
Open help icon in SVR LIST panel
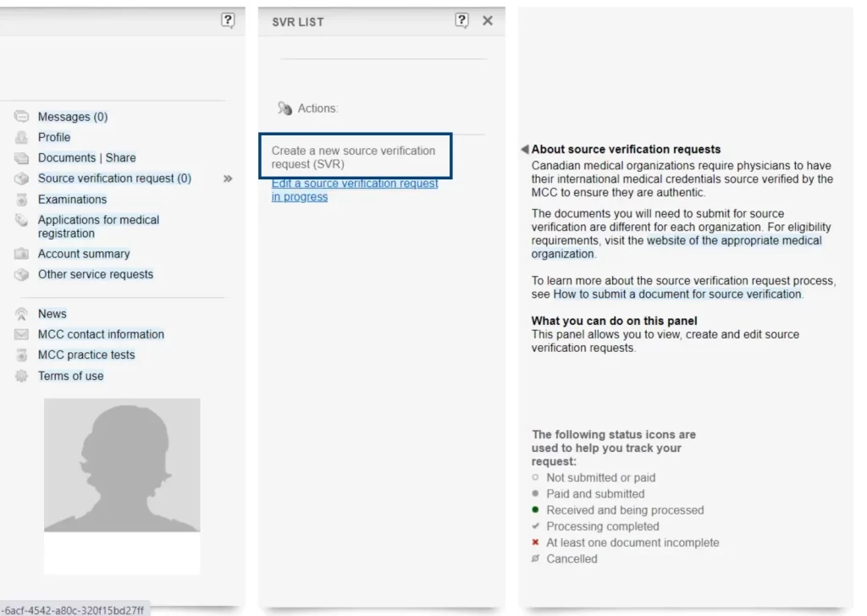tap(461, 20)
